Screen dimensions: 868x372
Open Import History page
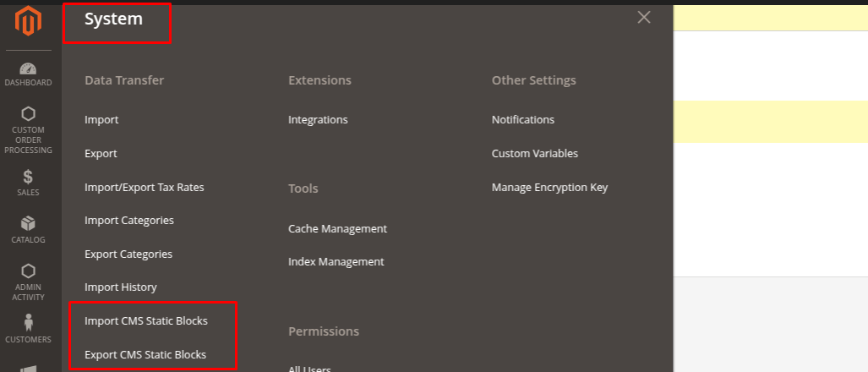coord(121,287)
